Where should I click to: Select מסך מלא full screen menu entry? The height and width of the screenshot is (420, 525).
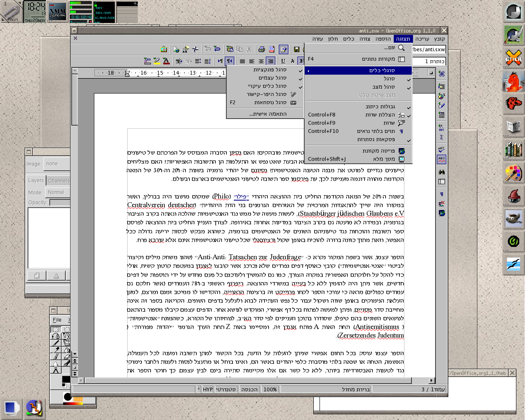pyautogui.click(x=383, y=159)
